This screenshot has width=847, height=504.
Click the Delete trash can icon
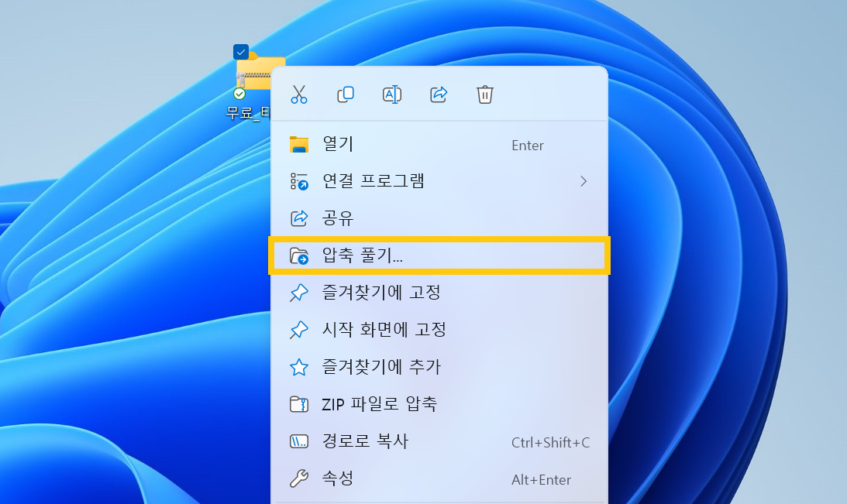[484, 94]
